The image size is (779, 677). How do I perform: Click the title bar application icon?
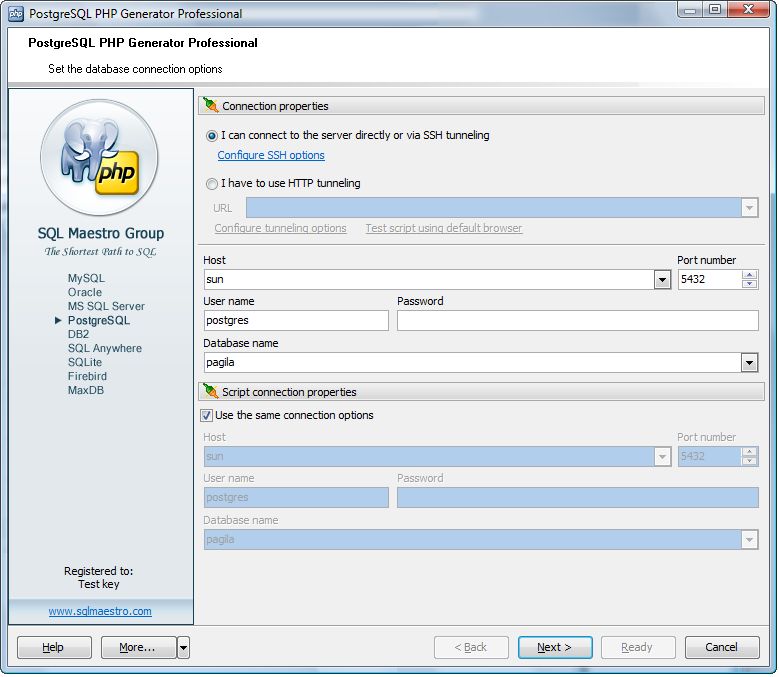[x=16, y=13]
